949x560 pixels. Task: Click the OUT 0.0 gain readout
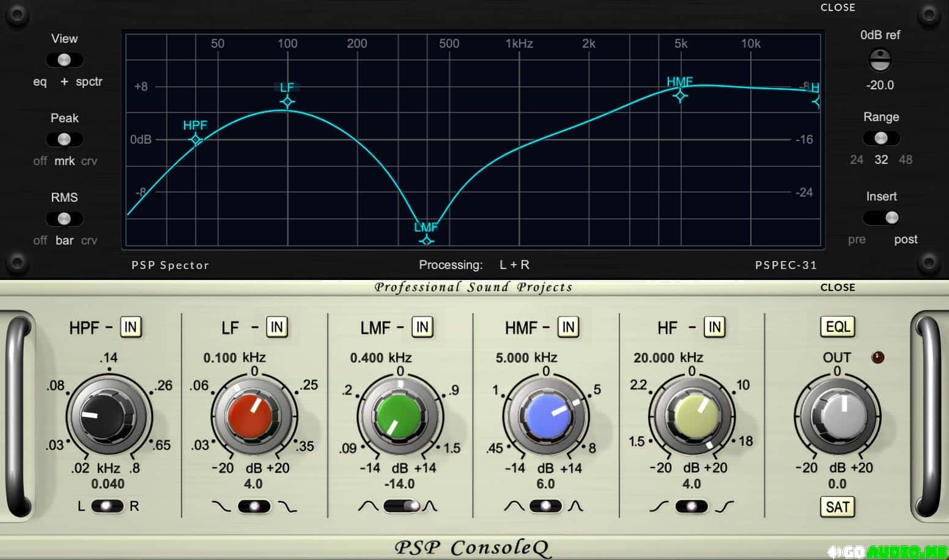837,484
